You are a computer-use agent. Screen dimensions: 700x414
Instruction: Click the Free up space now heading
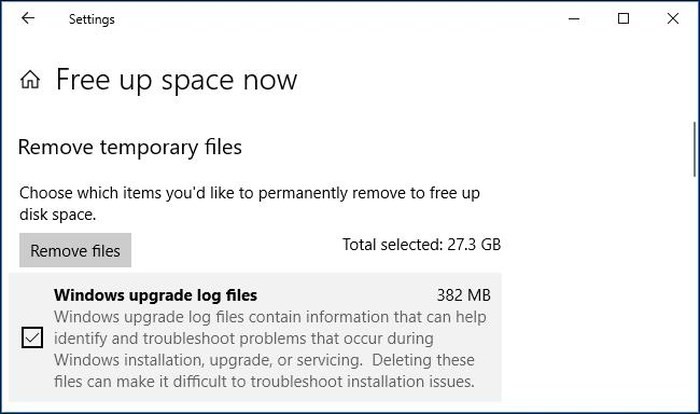(176, 80)
